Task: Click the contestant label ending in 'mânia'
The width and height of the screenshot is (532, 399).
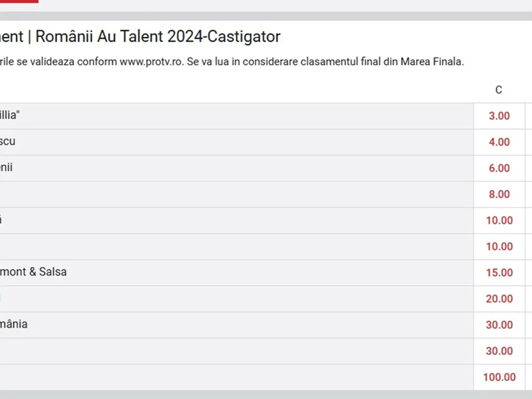Action: click(14, 324)
